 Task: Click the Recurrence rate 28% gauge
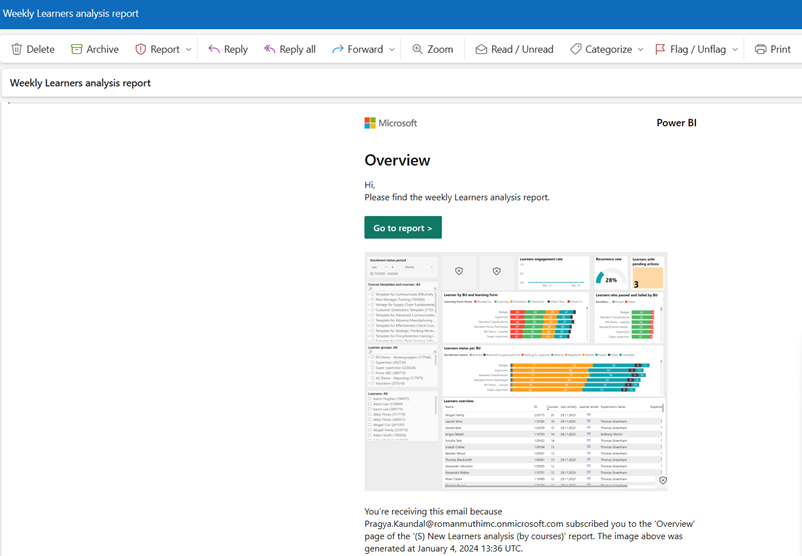pos(609,279)
